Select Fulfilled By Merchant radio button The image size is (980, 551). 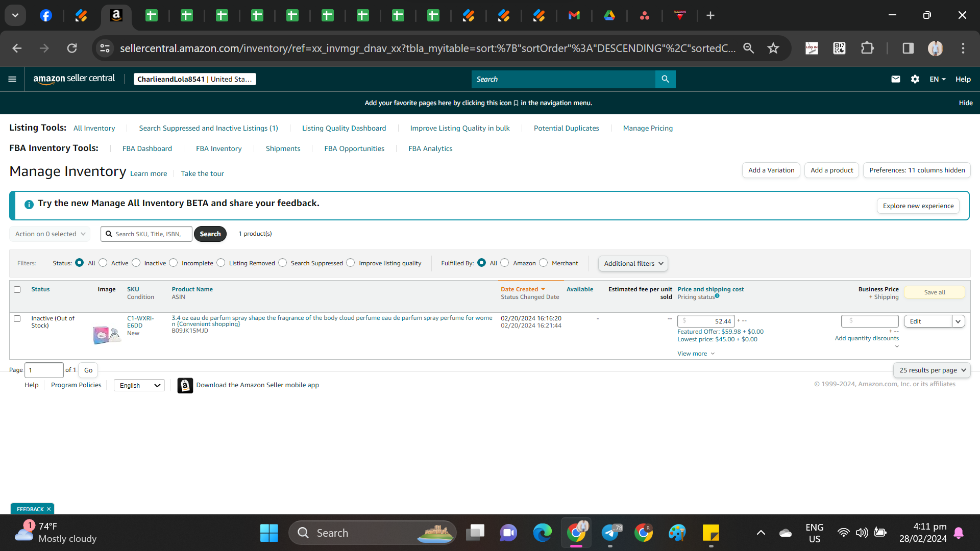pyautogui.click(x=543, y=262)
